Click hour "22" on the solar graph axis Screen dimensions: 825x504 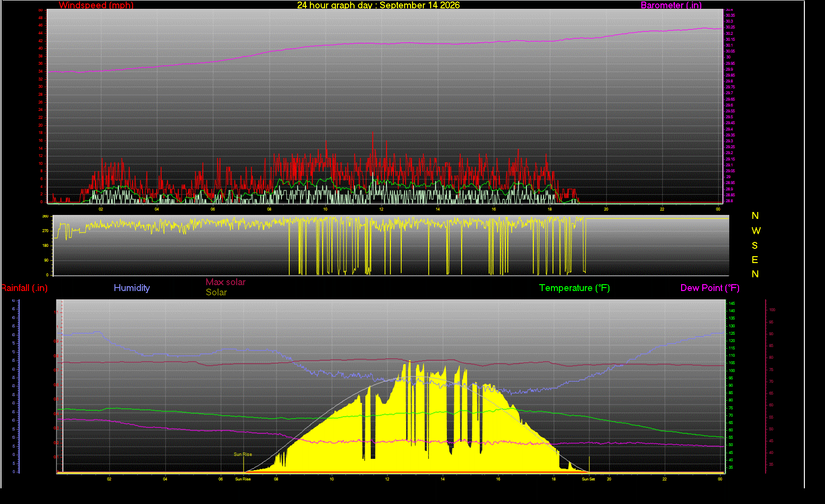(664, 479)
